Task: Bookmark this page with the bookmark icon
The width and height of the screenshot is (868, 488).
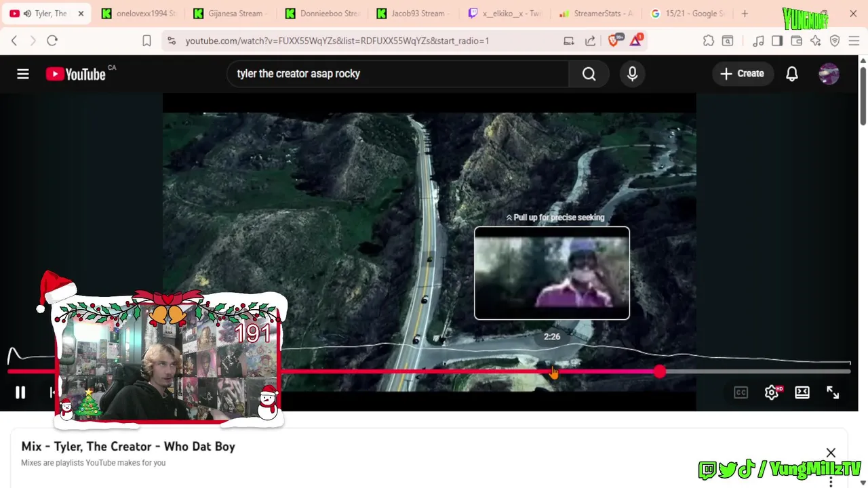Action: 146,41
